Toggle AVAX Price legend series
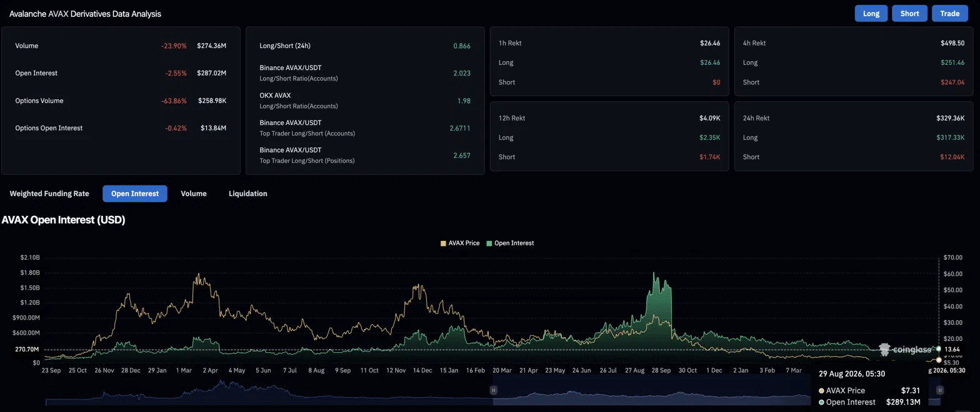This screenshot has width=980, height=412. [x=460, y=243]
